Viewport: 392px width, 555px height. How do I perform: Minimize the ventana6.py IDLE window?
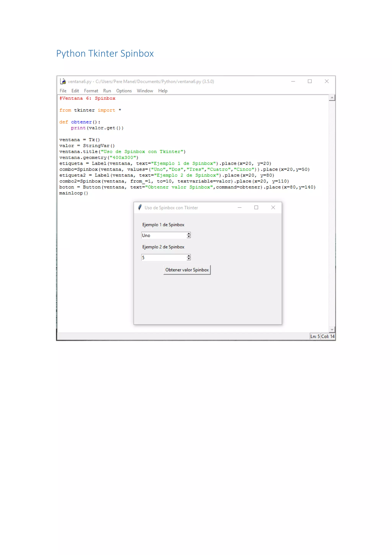pos(293,81)
